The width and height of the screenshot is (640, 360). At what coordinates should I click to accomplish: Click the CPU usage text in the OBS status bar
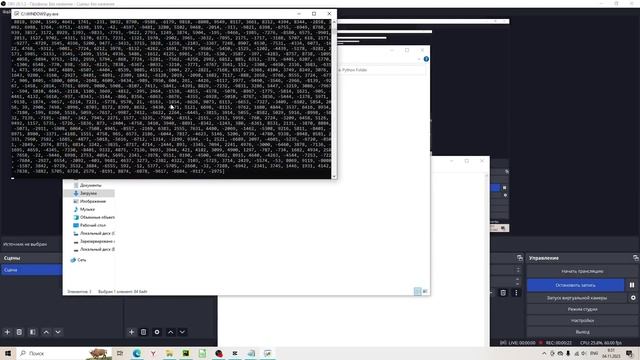(x=600, y=343)
